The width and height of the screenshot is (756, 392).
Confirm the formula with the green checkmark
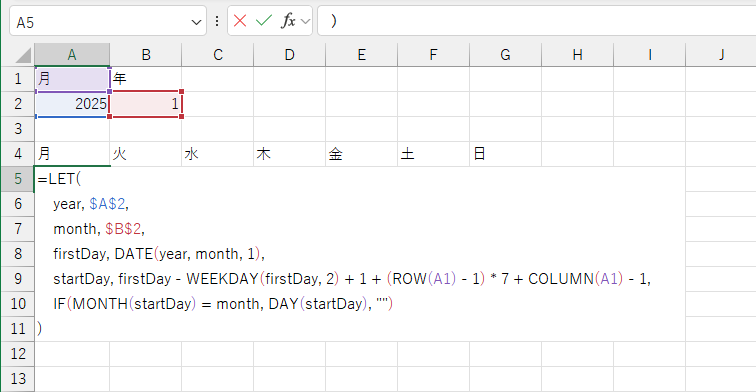pyautogui.click(x=264, y=21)
